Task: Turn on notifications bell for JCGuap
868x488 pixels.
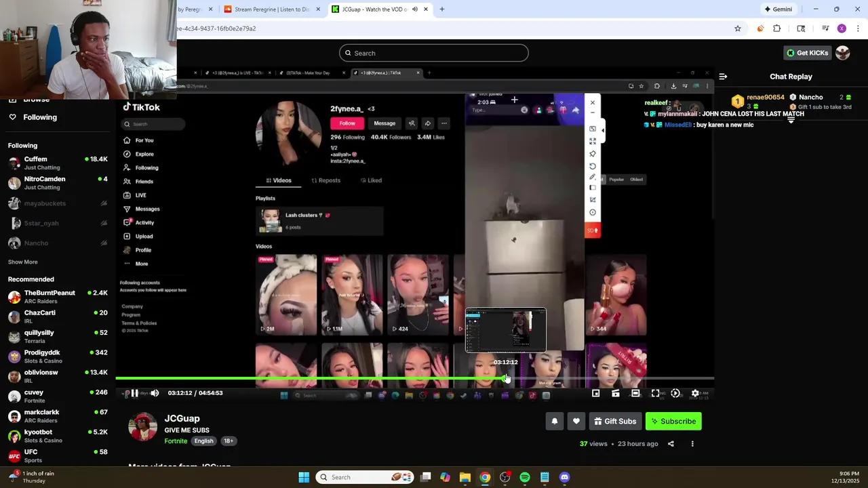Action: [x=555, y=422]
